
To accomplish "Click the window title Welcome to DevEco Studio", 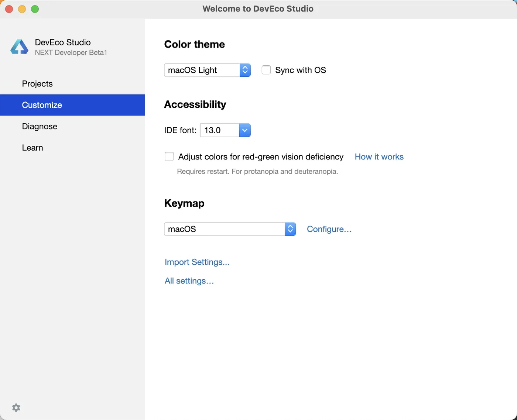I will [x=258, y=9].
